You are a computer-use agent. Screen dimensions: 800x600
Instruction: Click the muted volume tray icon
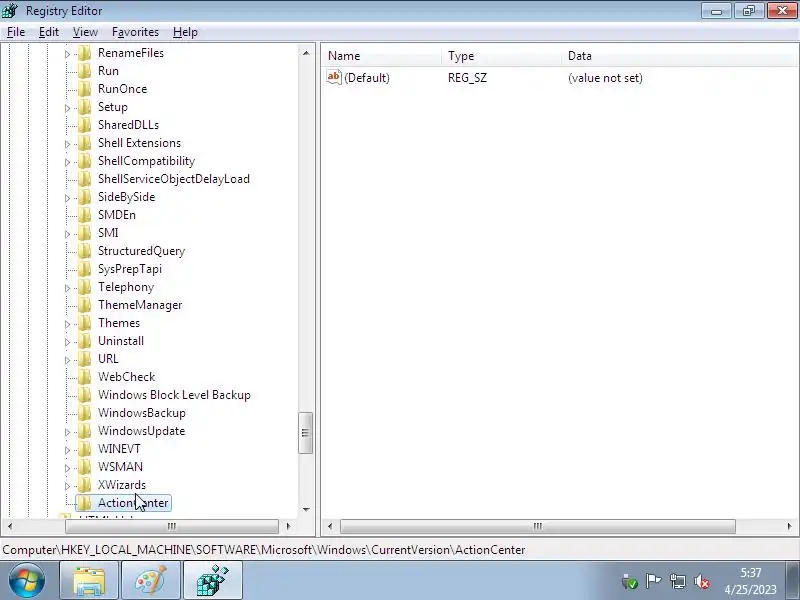[703, 581]
